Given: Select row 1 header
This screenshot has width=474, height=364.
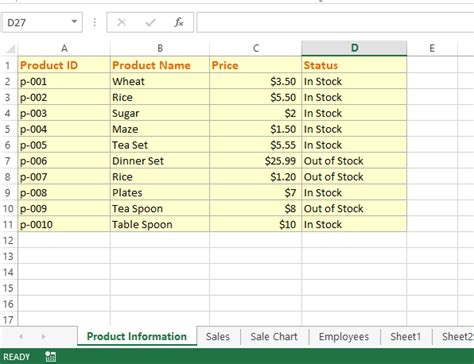Looking at the screenshot, I should [x=8, y=65].
